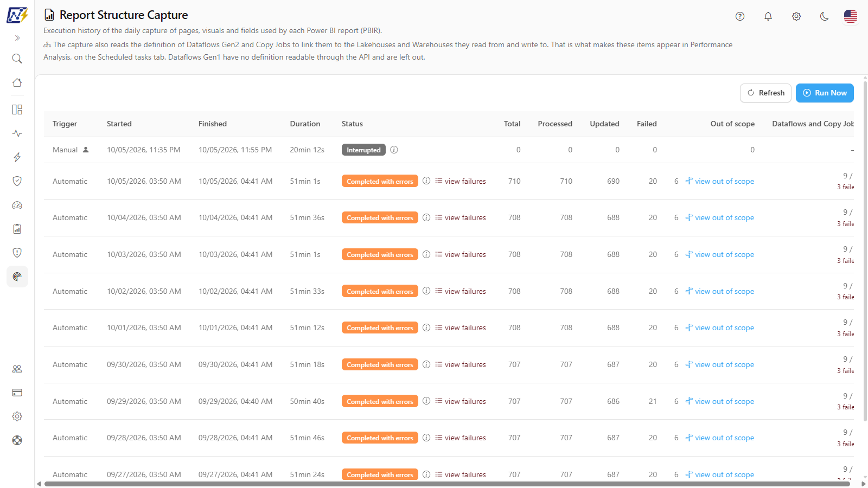
Task: Open the shield checkmark icon in the sidebar
Action: (x=17, y=181)
